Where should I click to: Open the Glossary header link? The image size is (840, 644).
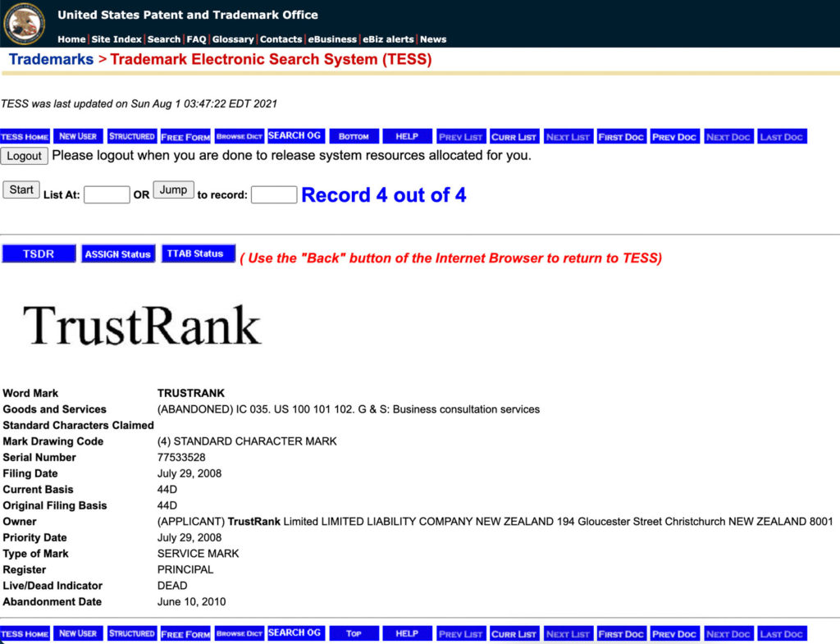point(233,39)
